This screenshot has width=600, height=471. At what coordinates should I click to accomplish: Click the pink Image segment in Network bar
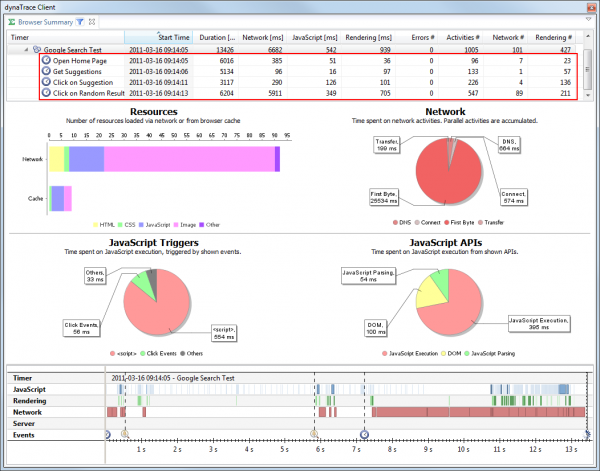coord(189,159)
